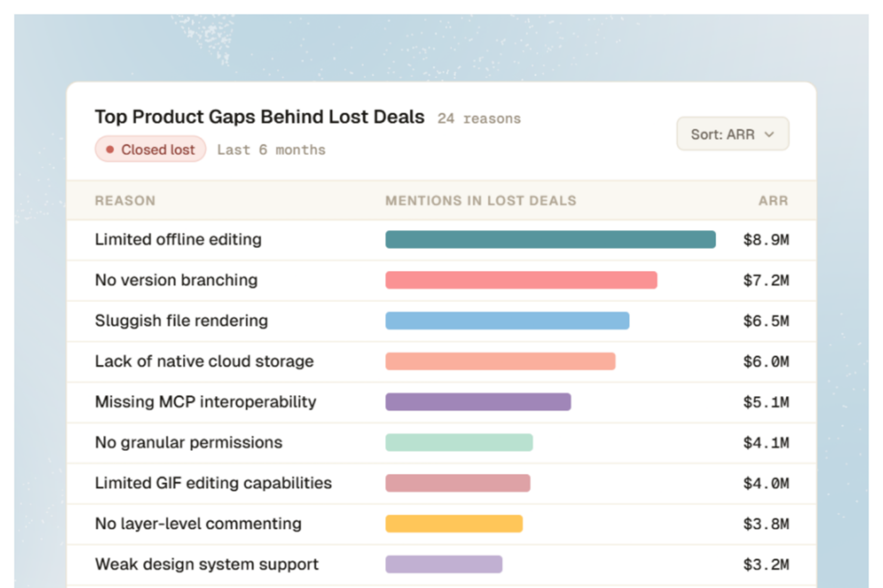Click the chevron in the Sort button
883x588 pixels.
click(x=770, y=135)
